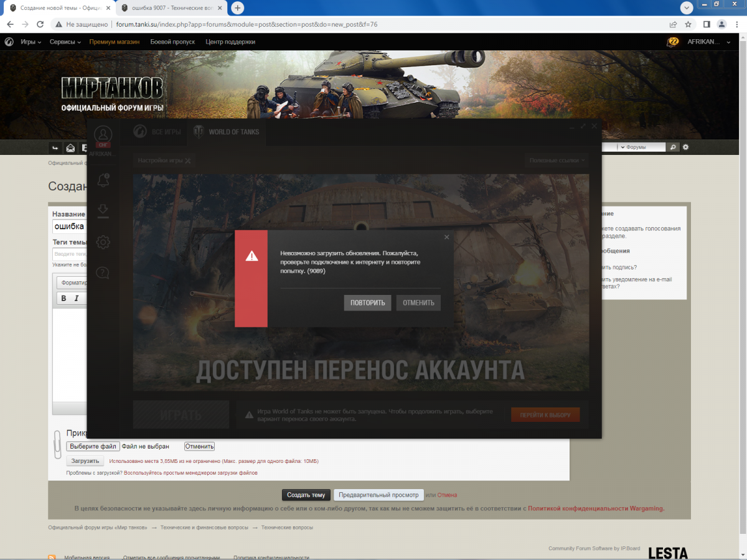Click the disabled ИГРАТЬ button
This screenshot has height=560, width=747.
point(181,415)
